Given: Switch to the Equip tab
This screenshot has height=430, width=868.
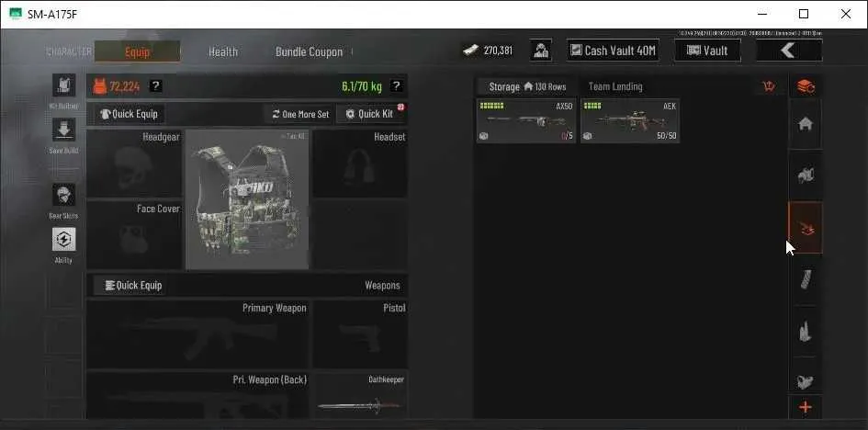Looking at the screenshot, I should coord(137,51).
